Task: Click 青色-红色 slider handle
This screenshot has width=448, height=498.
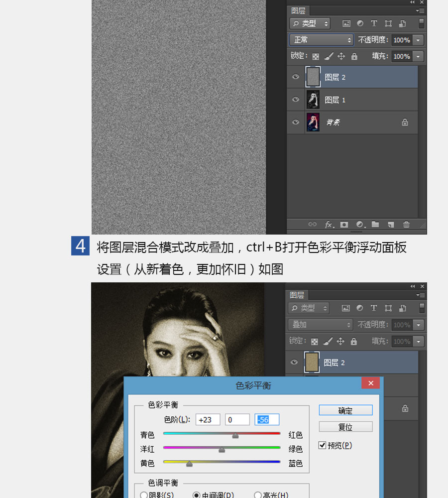Action: point(235,435)
